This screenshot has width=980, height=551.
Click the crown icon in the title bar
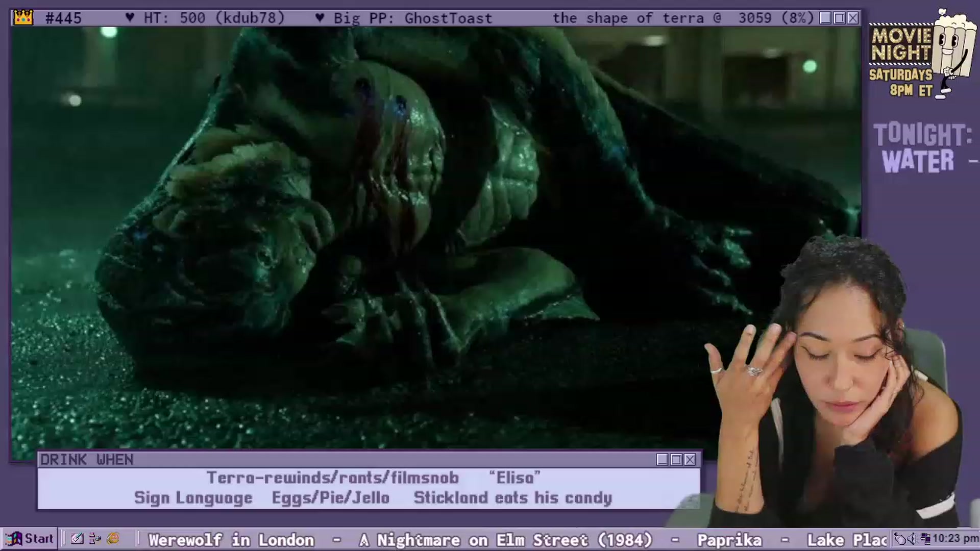23,18
